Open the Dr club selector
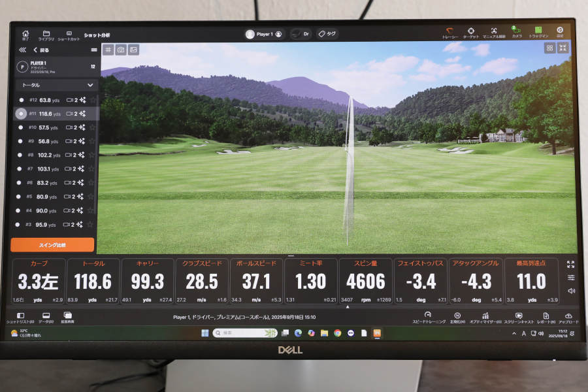588x392 pixels. coord(300,34)
